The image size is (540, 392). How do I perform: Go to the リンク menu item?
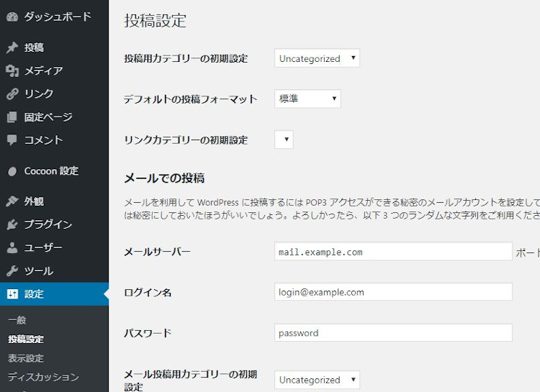click(x=54, y=94)
